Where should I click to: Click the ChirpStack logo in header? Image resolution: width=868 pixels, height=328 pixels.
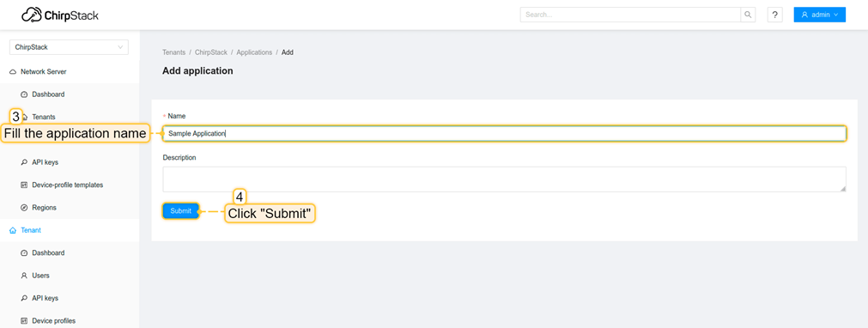click(60, 15)
